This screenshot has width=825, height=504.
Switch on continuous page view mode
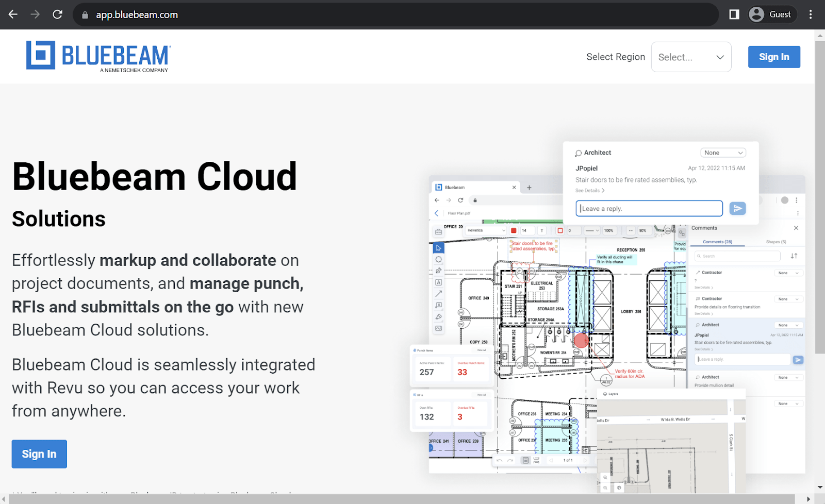click(x=537, y=461)
